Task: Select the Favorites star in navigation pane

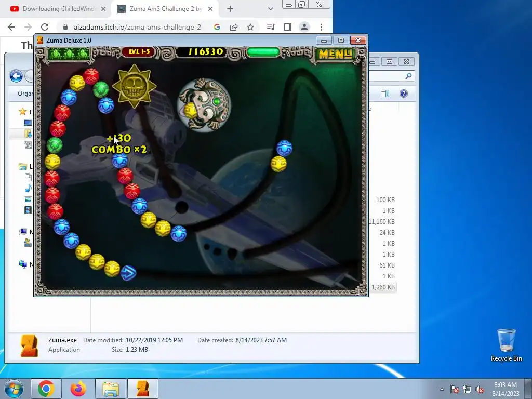Action: coord(23,112)
